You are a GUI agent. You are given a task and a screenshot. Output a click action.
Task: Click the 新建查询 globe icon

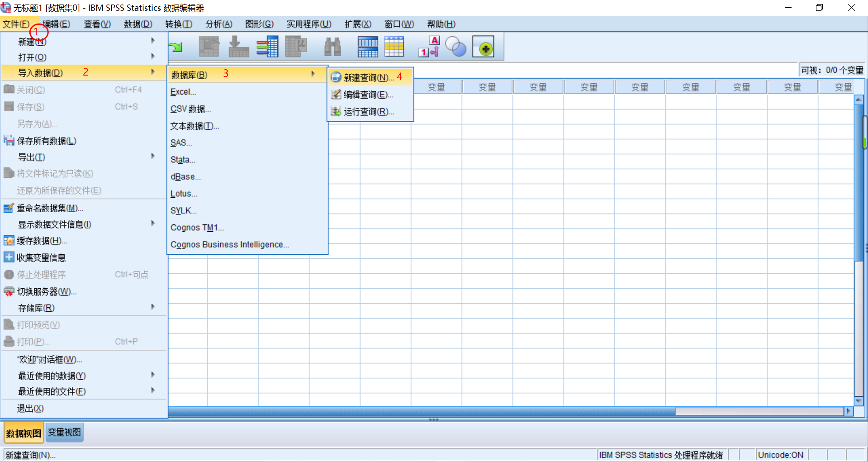pyautogui.click(x=336, y=77)
